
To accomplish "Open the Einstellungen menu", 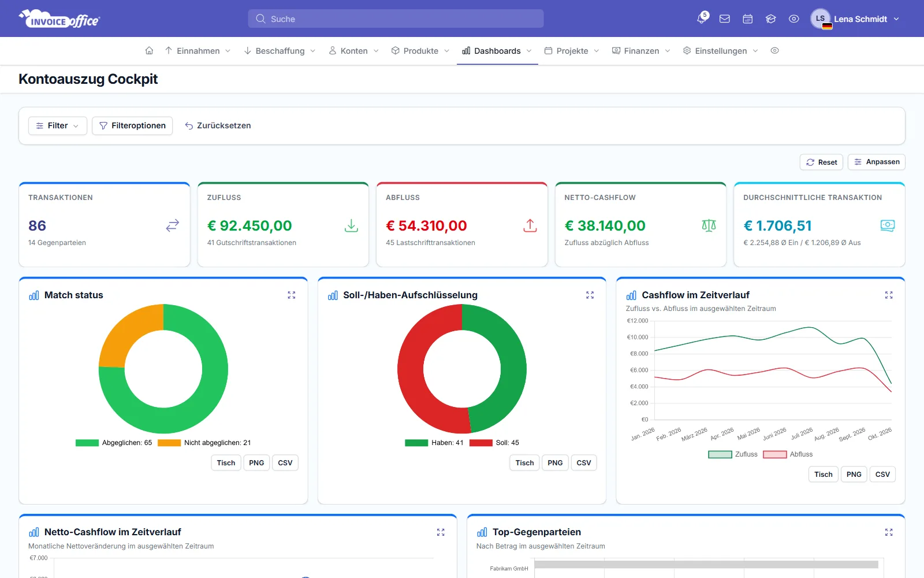I will 721,51.
